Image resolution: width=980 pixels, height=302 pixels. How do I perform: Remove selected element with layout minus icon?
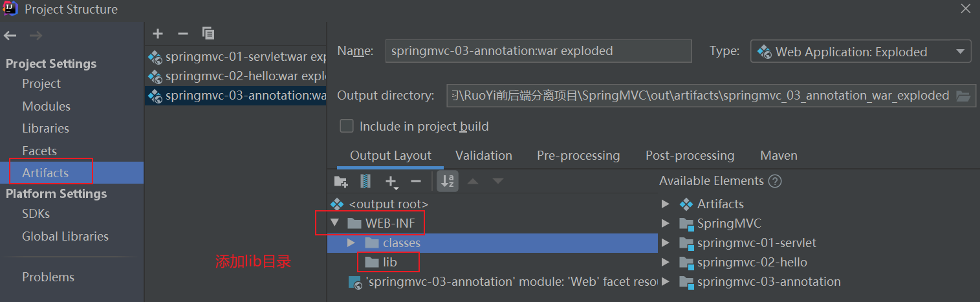click(416, 182)
